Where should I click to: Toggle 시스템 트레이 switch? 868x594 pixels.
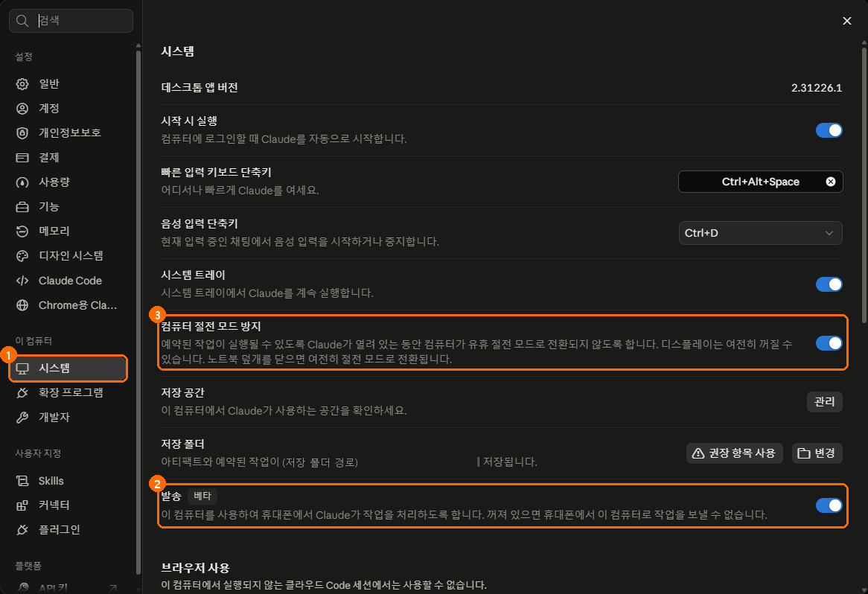[x=829, y=284]
